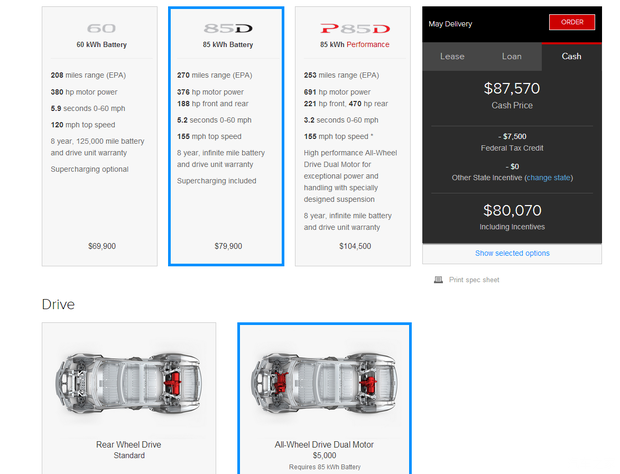
Task: Click the $87,570 Cash Price amount
Action: click(x=512, y=88)
